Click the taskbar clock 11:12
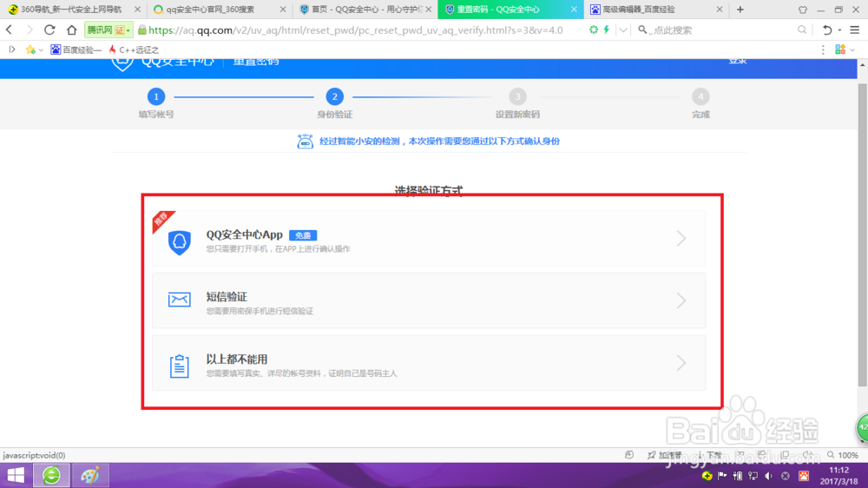 pyautogui.click(x=839, y=471)
